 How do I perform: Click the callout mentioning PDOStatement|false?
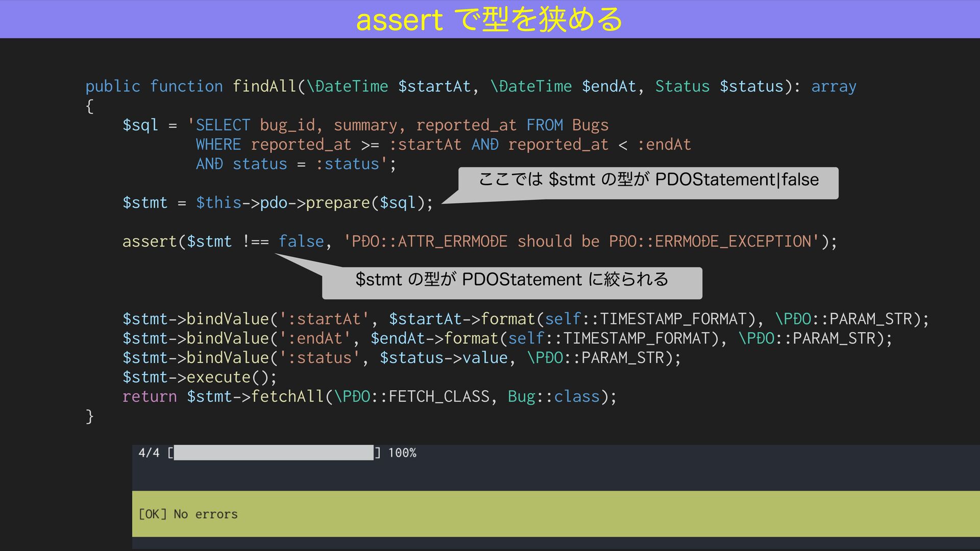pos(648,180)
